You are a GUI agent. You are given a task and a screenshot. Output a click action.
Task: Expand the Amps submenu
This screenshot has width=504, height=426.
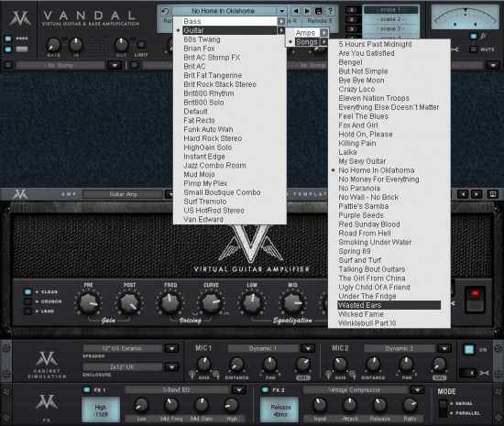[324, 33]
